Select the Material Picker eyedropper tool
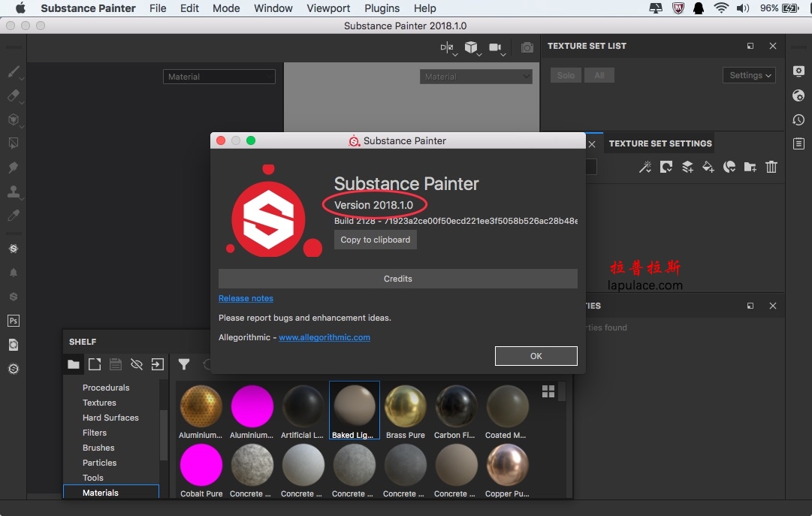812x516 pixels. 14,216
